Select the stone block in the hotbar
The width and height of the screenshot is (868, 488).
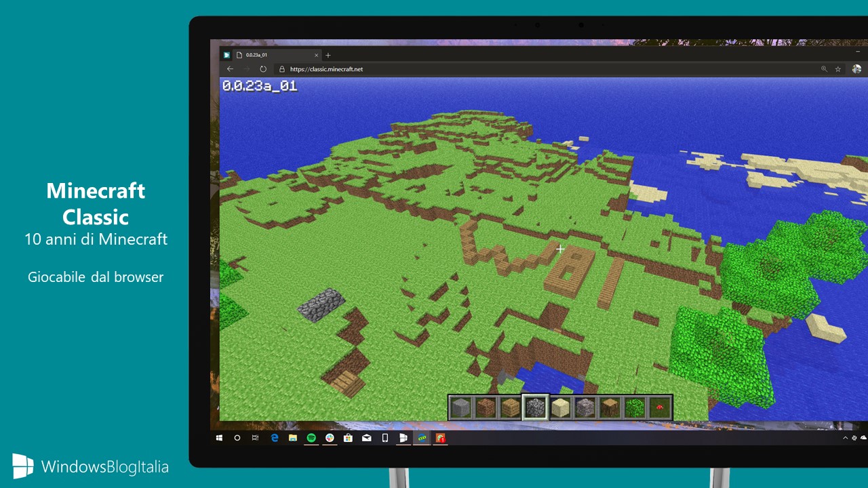pyautogui.click(x=460, y=407)
